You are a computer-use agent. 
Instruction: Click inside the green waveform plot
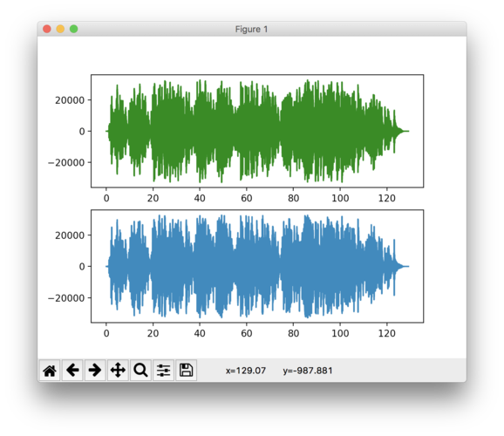[x=257, y=131]
